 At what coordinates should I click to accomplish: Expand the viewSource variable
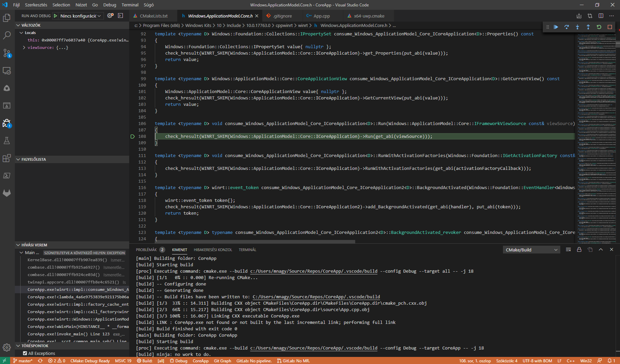[24, 48]
